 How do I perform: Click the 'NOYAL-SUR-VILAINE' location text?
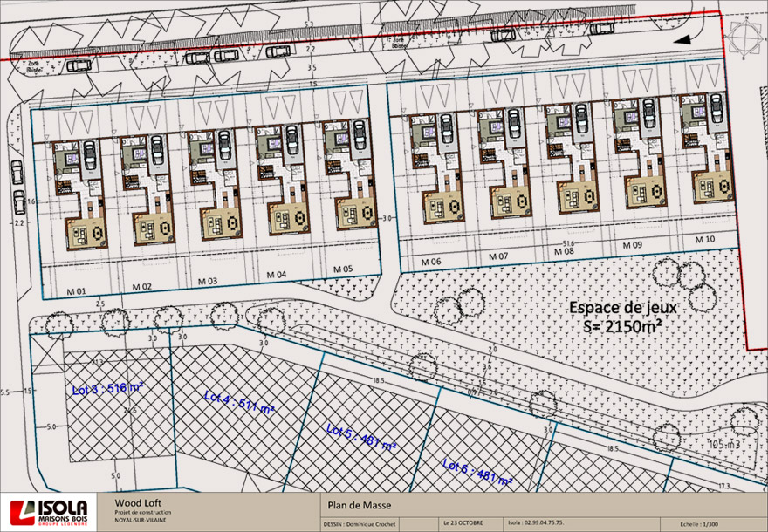click(x=141, y=520)
